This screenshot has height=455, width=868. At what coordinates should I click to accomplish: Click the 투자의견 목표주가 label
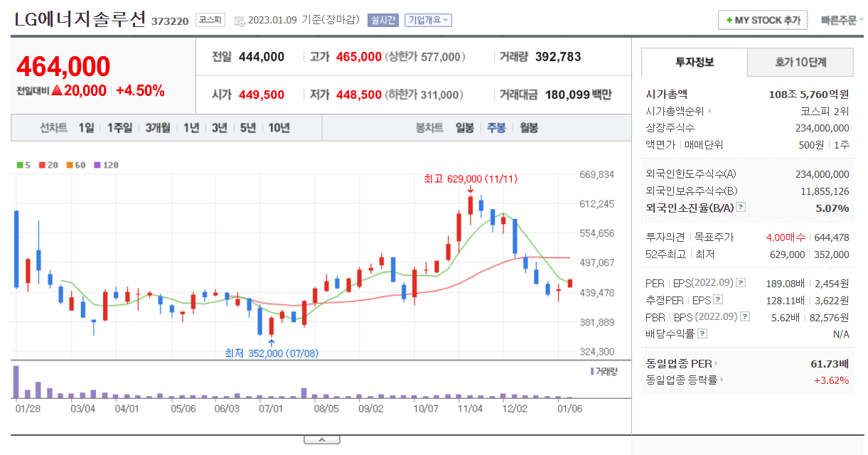pyautogui.click(x=690, y=237)
